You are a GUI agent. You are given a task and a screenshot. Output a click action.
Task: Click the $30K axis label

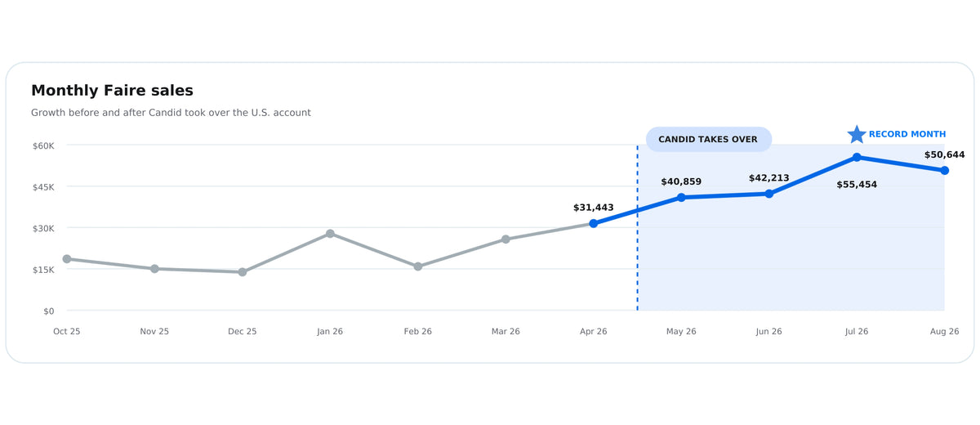pyautogui.click(x=43, y=228)
